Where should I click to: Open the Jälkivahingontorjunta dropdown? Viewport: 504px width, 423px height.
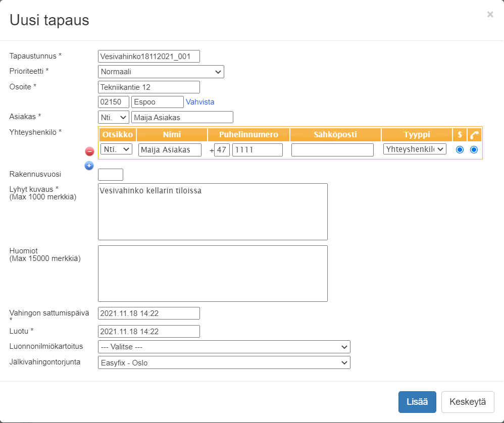tap(224, 362)
